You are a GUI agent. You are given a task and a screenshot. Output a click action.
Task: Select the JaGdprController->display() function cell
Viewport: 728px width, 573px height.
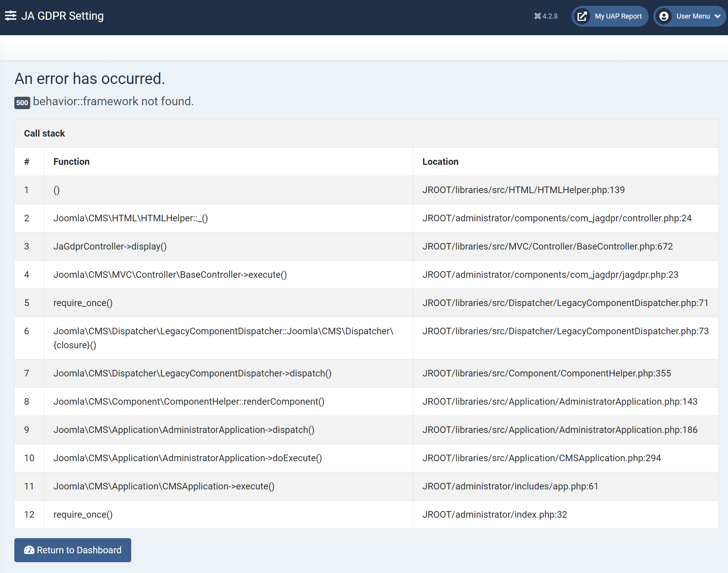pos(110,246)
